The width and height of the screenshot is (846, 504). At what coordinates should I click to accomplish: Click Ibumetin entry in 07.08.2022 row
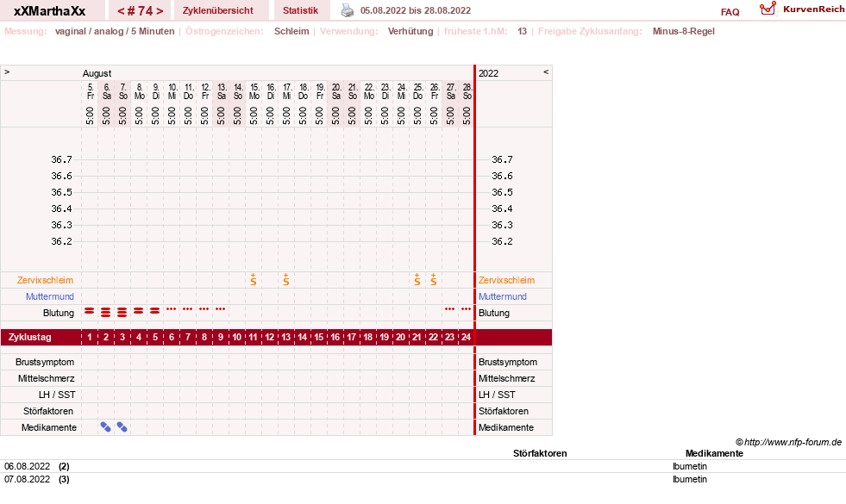pos(690,479)
